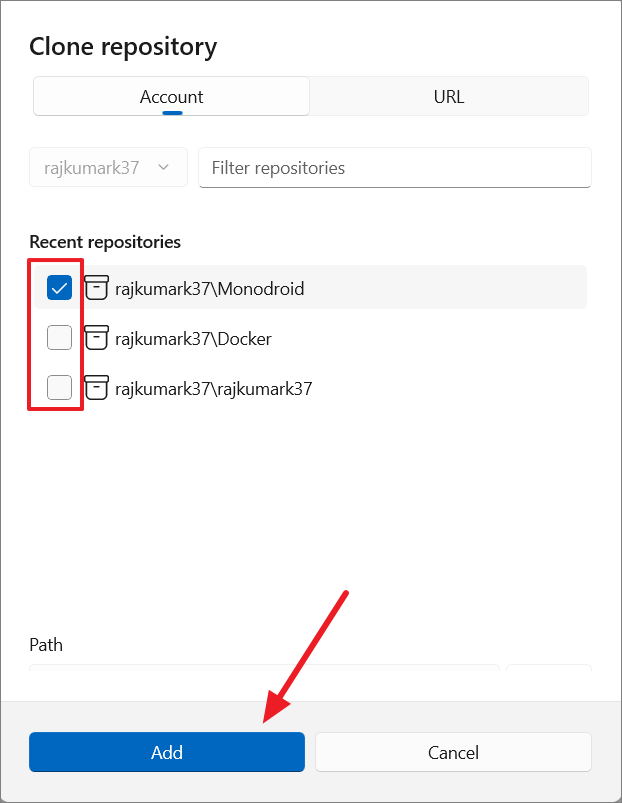Check the rajkumark37\Docker checkbox

(58, 337)
